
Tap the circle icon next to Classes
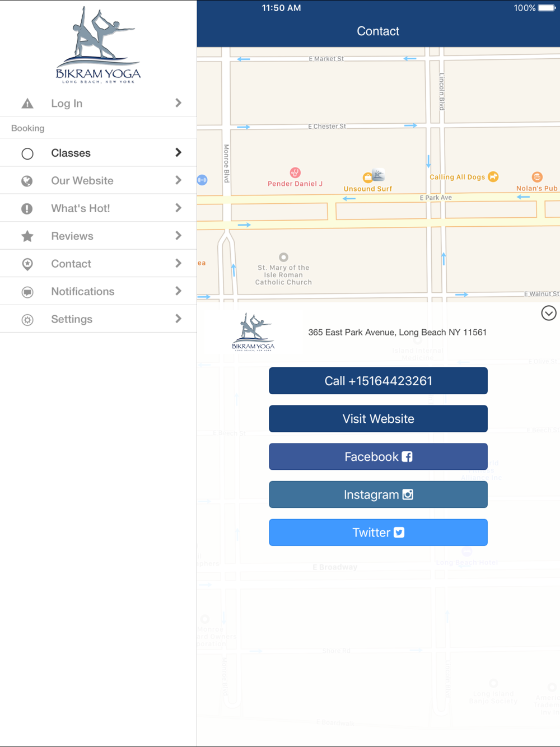click(27, 153)
